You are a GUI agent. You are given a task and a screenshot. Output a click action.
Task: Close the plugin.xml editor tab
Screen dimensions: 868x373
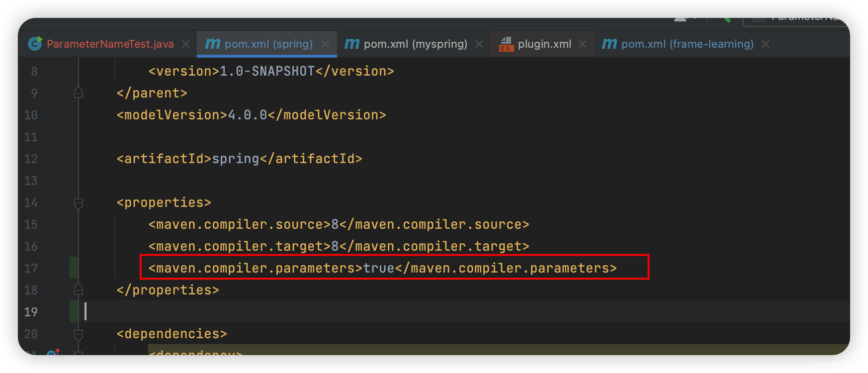click(583, 44)
